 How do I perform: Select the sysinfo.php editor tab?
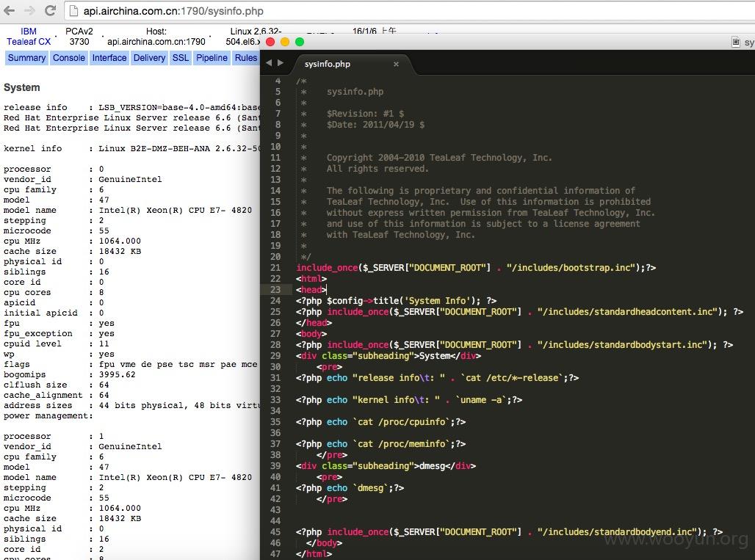point(352,64)
